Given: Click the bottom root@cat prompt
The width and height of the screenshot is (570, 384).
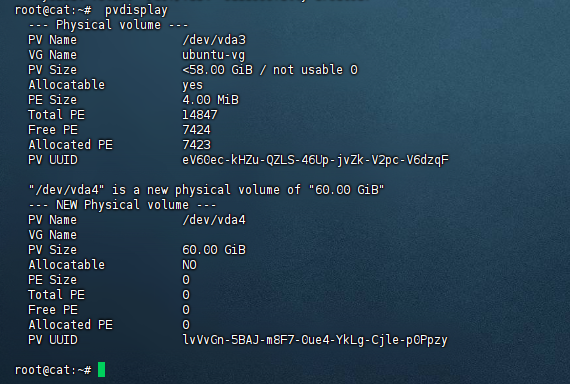Looking at the screenshot, I should click(53, 370).
